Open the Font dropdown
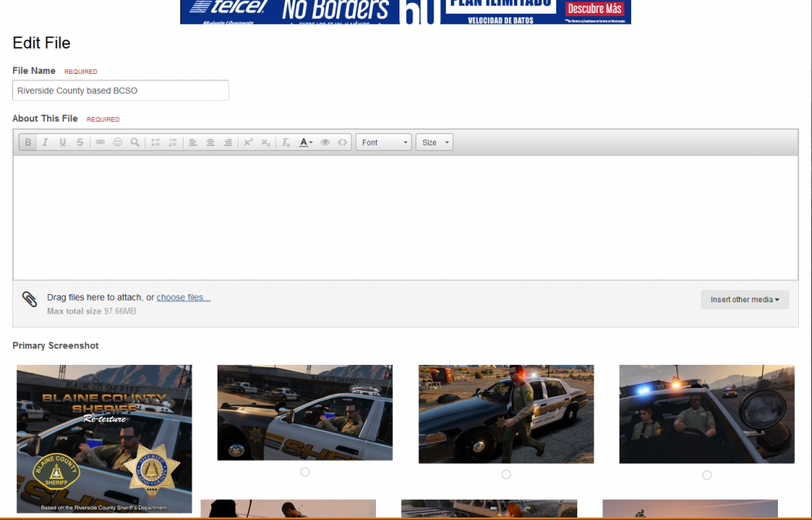The width and height of the screenshot is (812, 520). tap(384, 142)
